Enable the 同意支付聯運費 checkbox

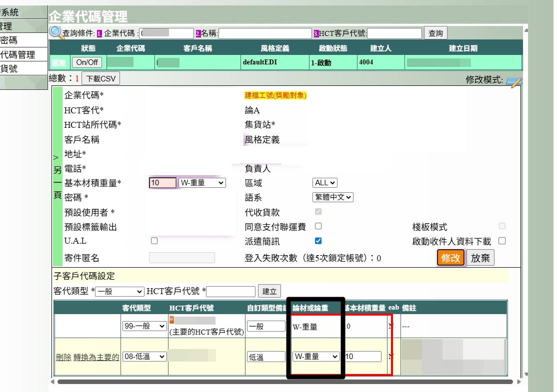tap(318, 226)
